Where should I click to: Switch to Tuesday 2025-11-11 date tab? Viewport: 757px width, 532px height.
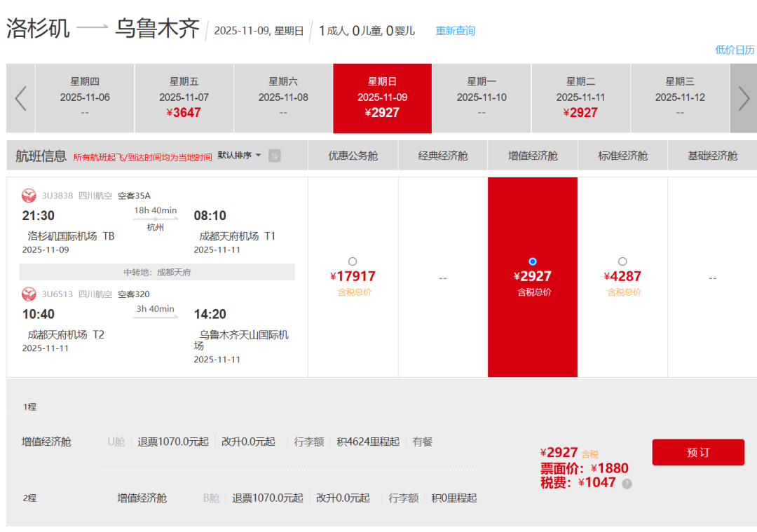580,98
